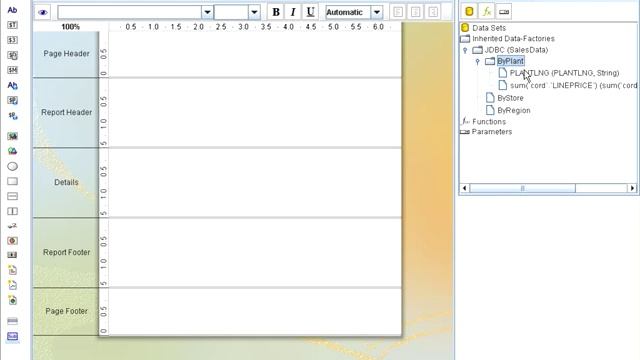Image resolution: width=640 pixels, height=360 pixels.
Task: Click the yellow add data source icon
Action: pos(469,11)
